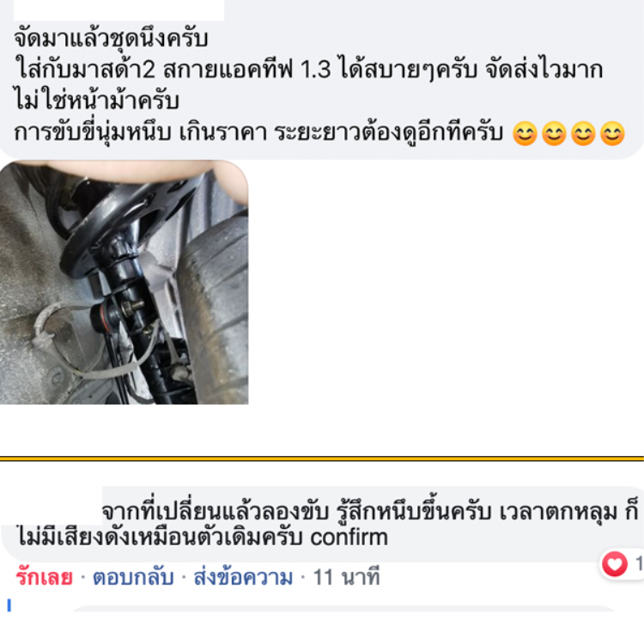
Task: React with the "รักเลย" love button
Action: point(45,577)
